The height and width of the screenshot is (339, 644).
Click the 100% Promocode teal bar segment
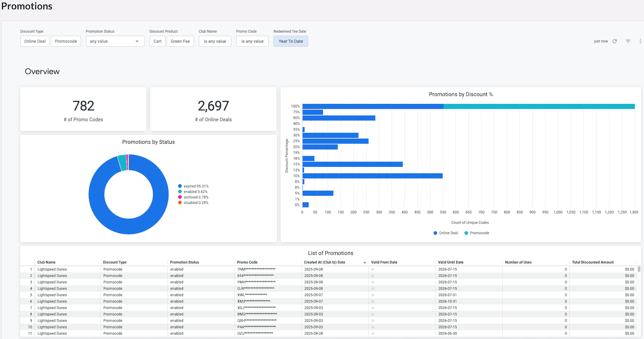[x=538, y=107]
